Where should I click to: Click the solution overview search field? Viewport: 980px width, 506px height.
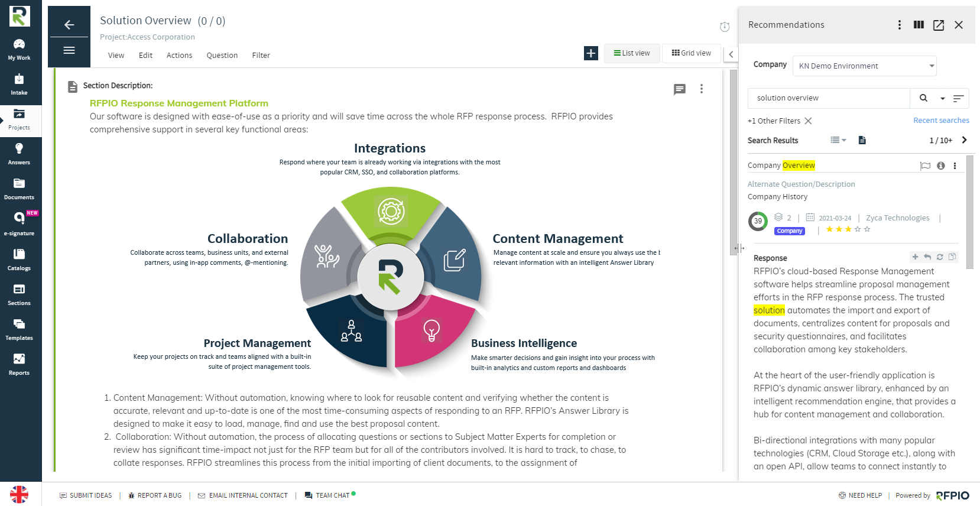click(x=829, y=98)
